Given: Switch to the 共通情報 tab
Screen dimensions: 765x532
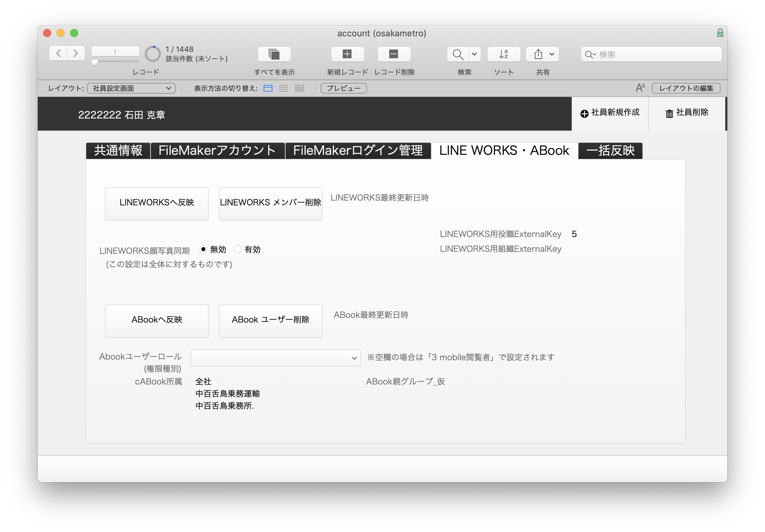Looking at the screenshot, I should click(118, 151).
